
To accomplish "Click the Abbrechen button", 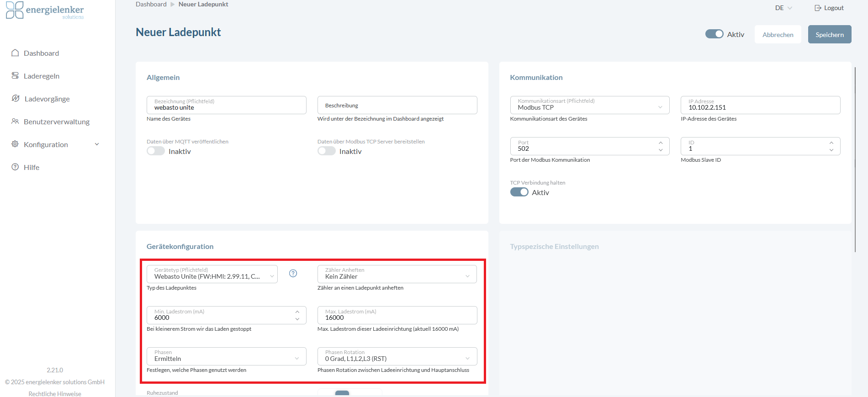I will click(778, 34).
